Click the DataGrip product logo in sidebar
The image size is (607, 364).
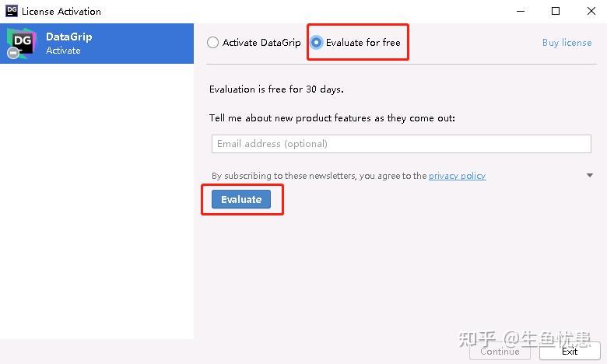pyautogui.click(x=22, y=44)
